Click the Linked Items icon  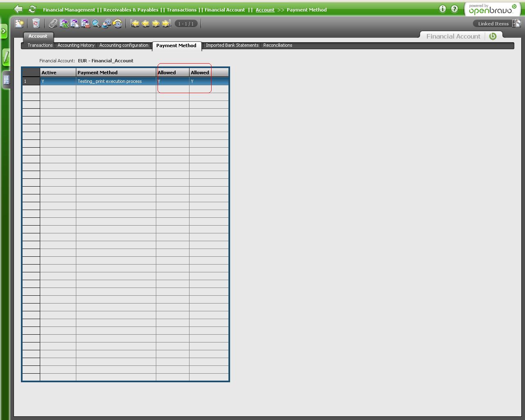pyautogui.click(x=516, y=23)
